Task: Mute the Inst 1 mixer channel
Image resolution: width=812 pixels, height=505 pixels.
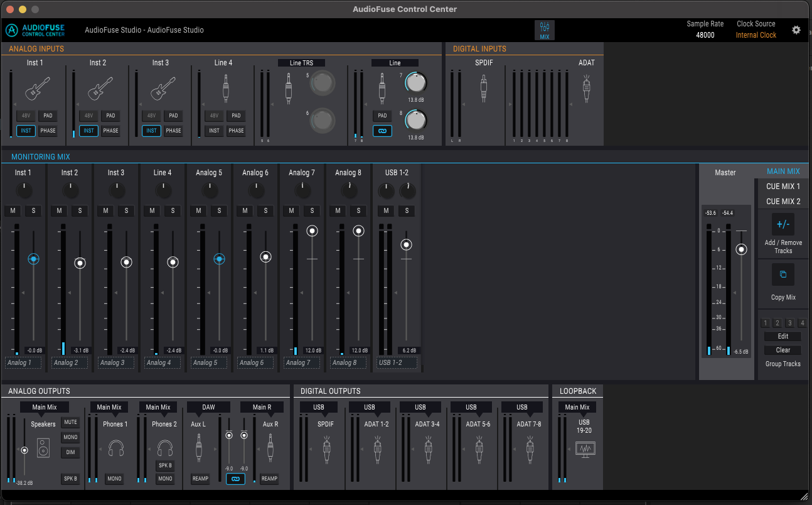Action: click(x=13, y=211)
